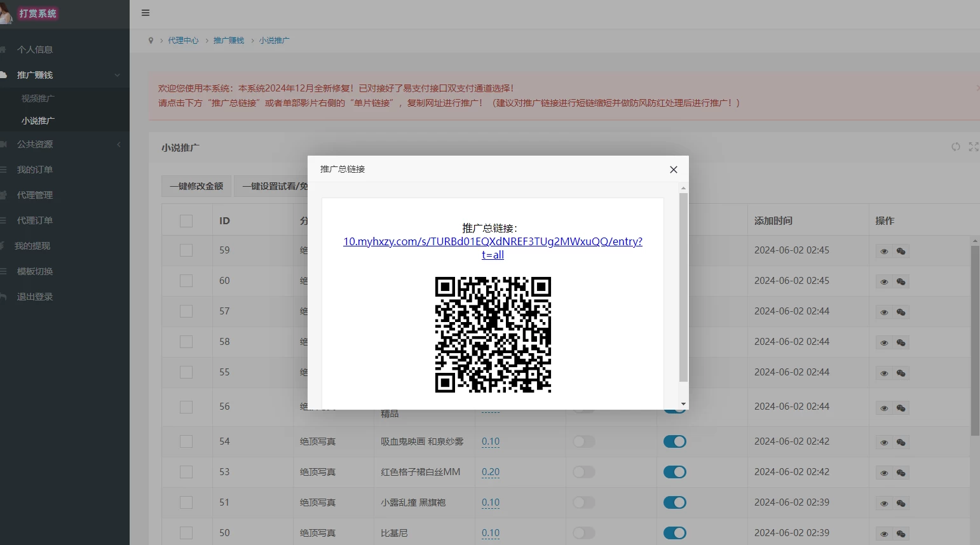Screen dimensions: 980x545
Task: Click the fullscreen icon in the 小说推广 panel
Action: point(973,147)
